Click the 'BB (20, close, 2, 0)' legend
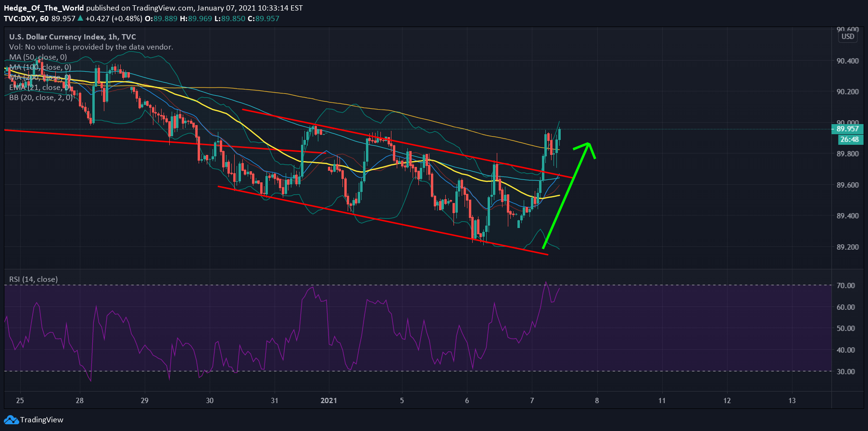This screenshot has height=431, width=868. coord(41,97)
